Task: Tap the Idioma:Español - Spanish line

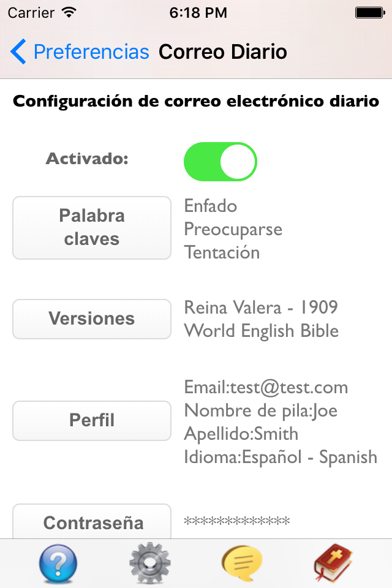Action: pyautogui.click(x=281, y=457)
